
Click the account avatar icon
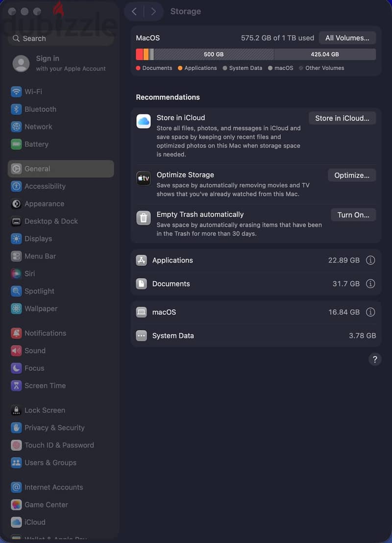pyautogui.click(x=21, y=63)
